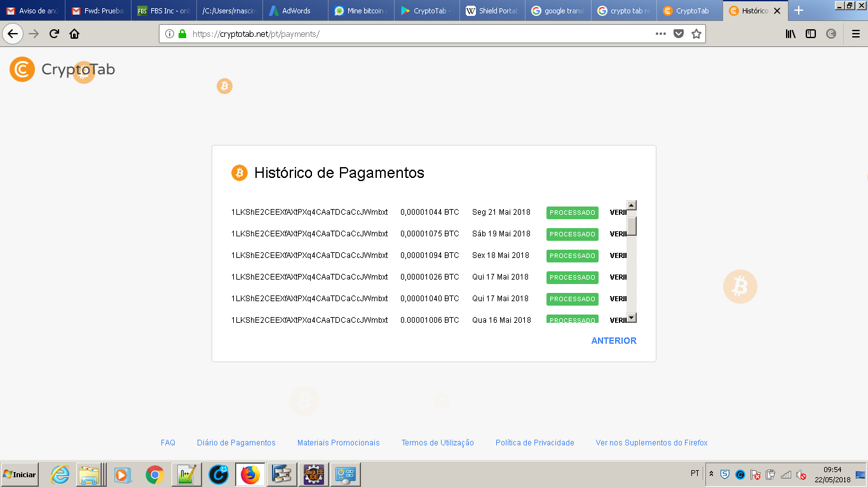Open the Firefox library icon
The width and height of the screenshot is (868, 488).
790,34
